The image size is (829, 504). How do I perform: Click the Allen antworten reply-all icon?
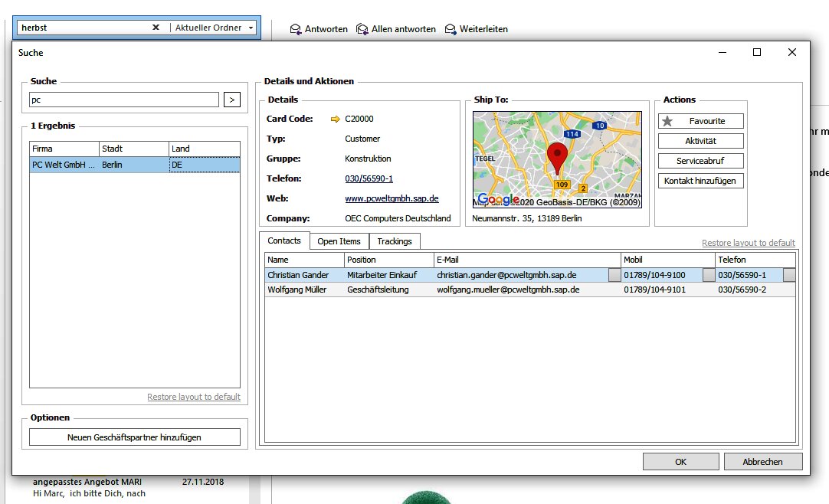coord(362,29)
